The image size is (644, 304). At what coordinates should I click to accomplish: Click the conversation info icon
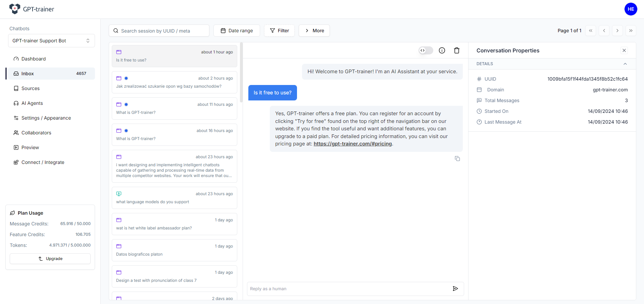tap(442, 50)
